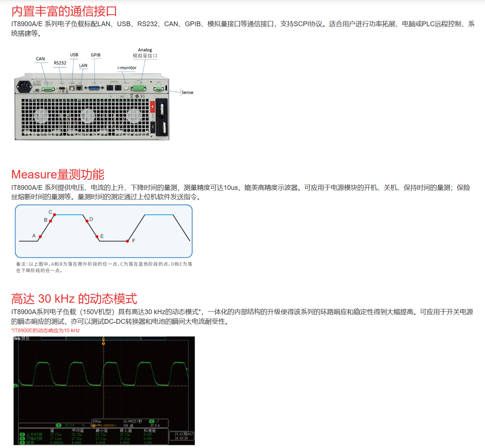This screenshot has width=485, height=448.
Task: Click red point A on the waveform diagram
Action: coord(40,236)
